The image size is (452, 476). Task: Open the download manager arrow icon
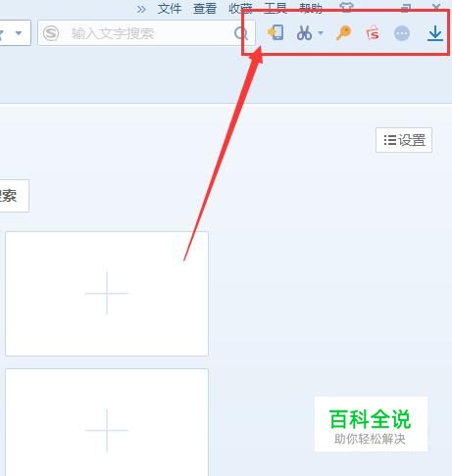coord(435,33)
